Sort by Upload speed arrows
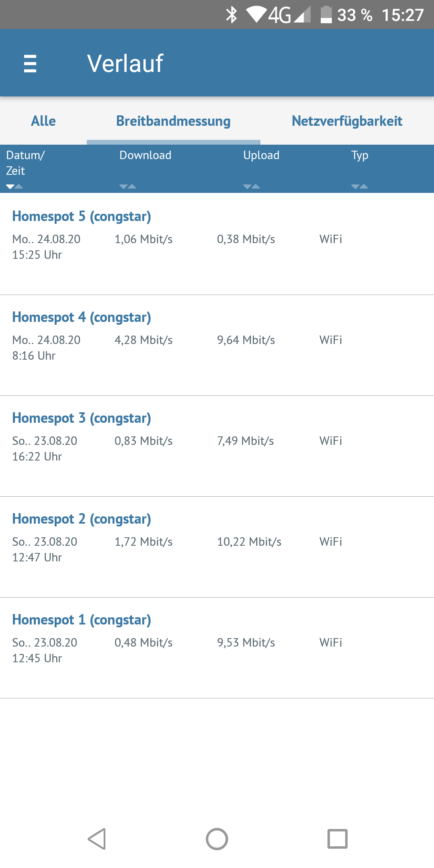Screen dimensions: 434x868 [252, 186]
